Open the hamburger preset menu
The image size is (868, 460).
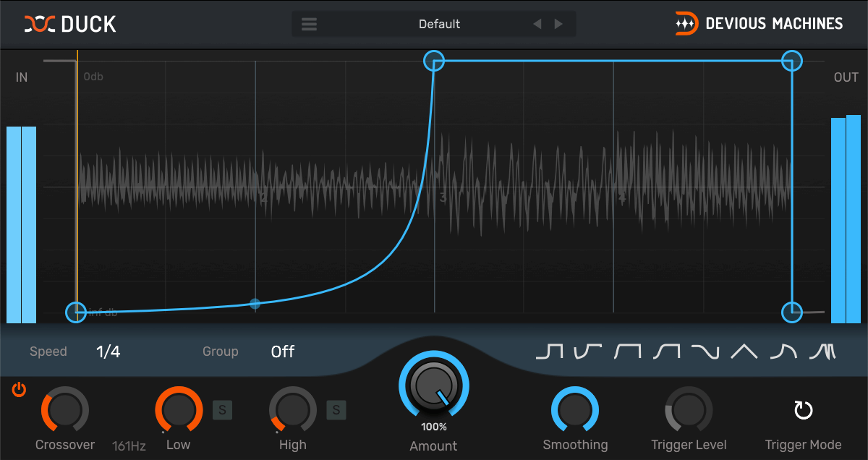[310, 24]
